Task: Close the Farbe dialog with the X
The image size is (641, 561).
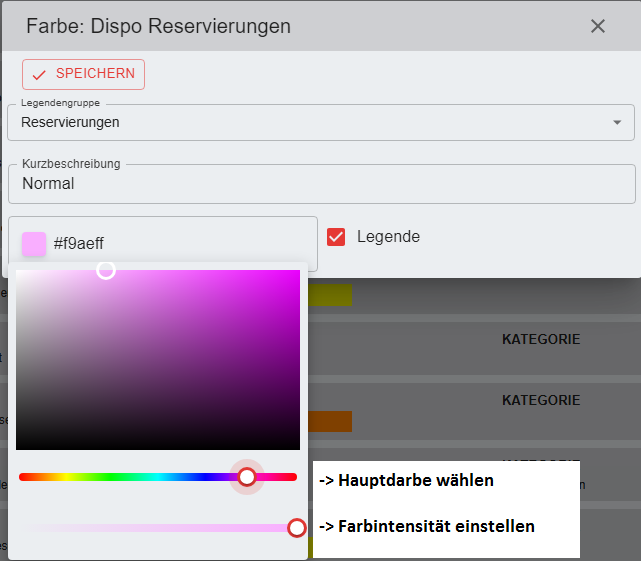Action: click(x=598, y=26)
